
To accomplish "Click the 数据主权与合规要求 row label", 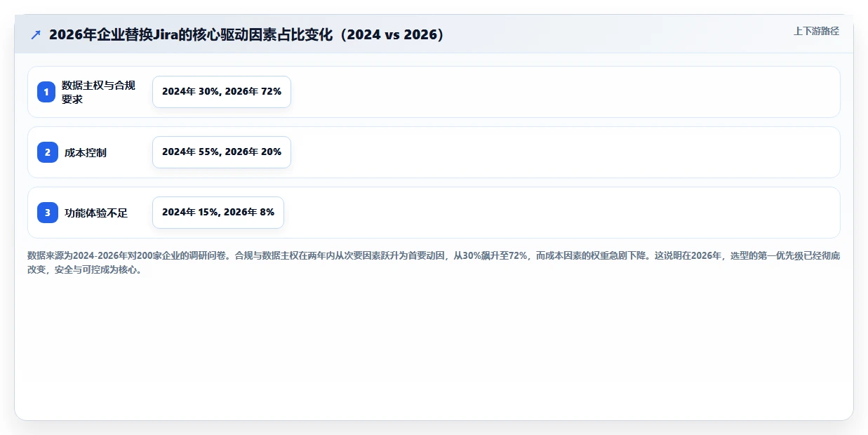I will 98,92.
